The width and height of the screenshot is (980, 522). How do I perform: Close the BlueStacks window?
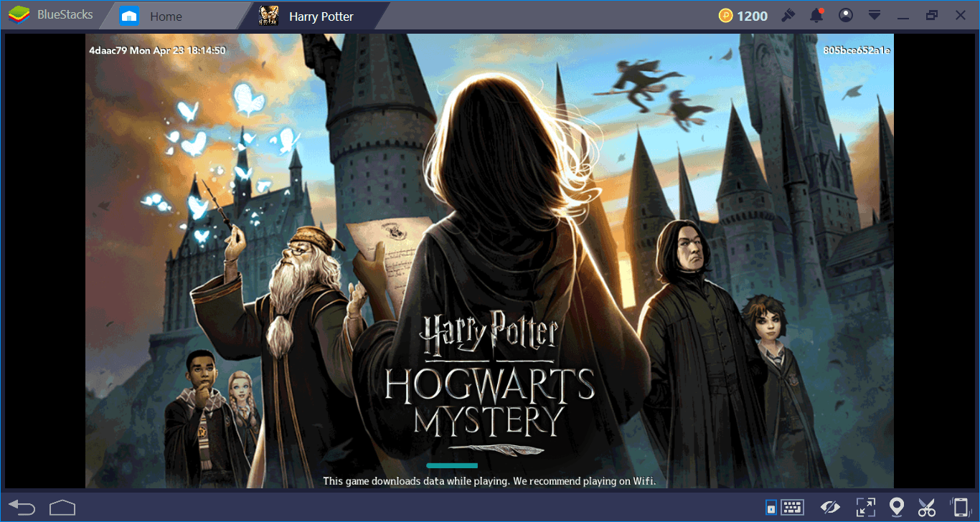[x=961, y=15]
